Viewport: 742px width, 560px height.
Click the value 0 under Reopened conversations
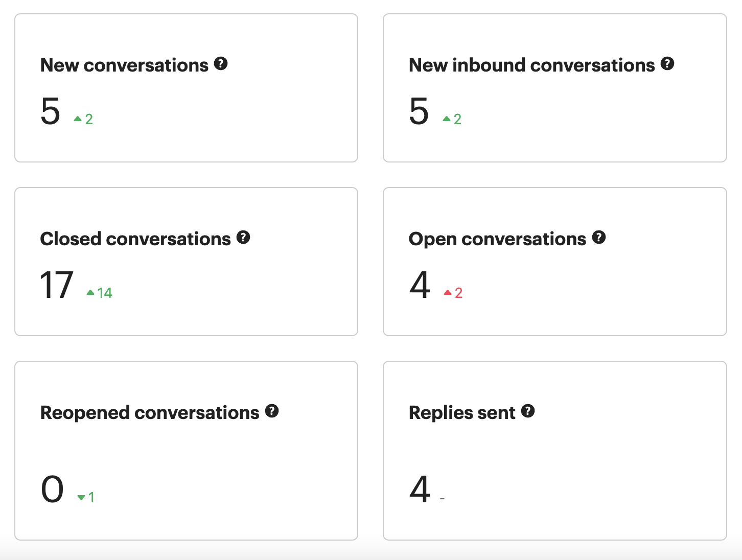tap(52, 489)
